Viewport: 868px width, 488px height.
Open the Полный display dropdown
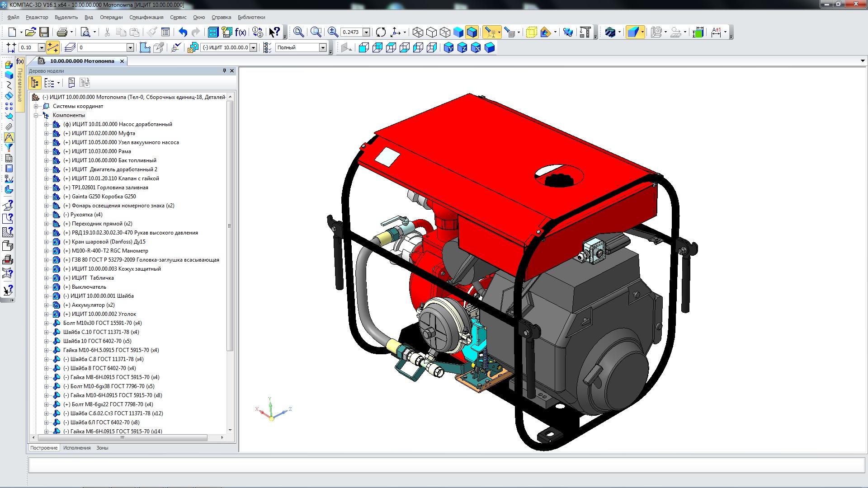coord(323,47)
